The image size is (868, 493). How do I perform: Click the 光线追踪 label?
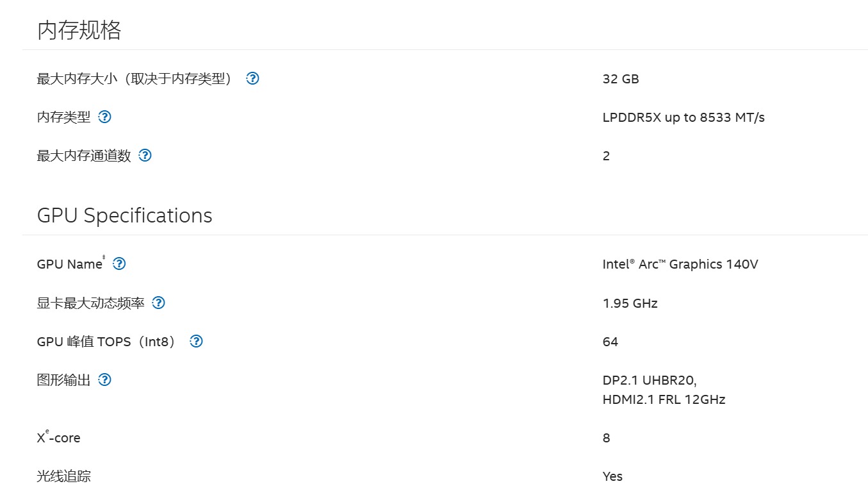tap(63, 477)
